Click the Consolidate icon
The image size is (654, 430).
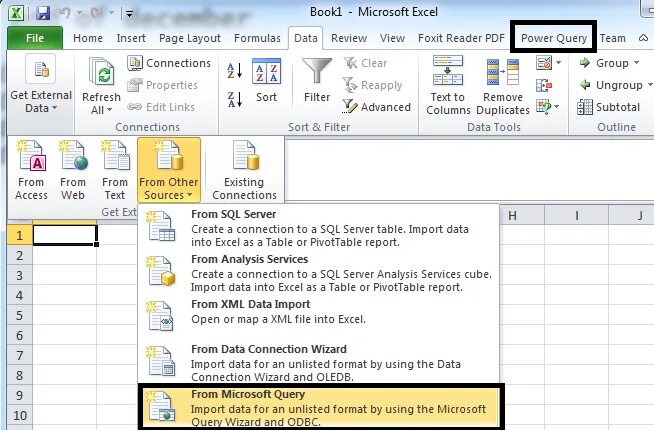[x=544, y=85]
